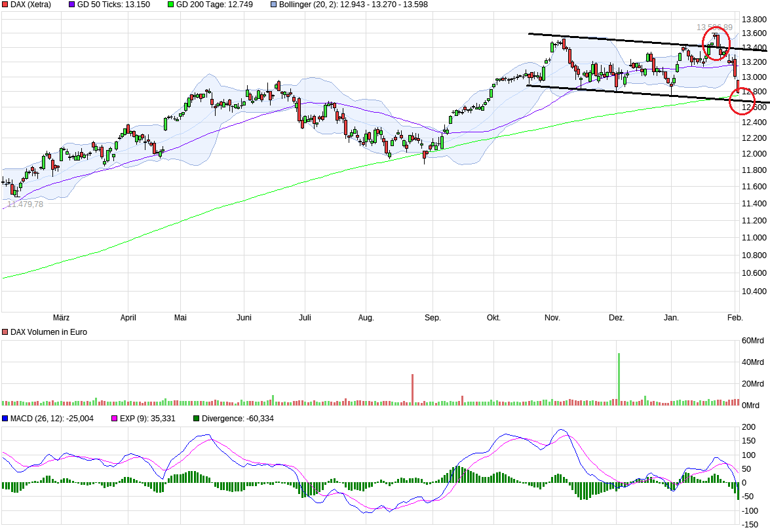Click the 12.000 price axis value
This screenshot has height=532, width=770.
pyautogui.click(x=754, y=154)
